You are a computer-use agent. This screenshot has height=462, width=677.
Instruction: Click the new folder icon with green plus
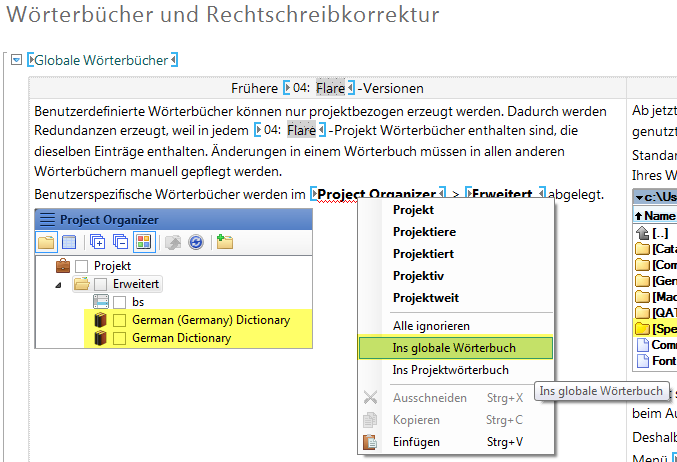point(224,242)
